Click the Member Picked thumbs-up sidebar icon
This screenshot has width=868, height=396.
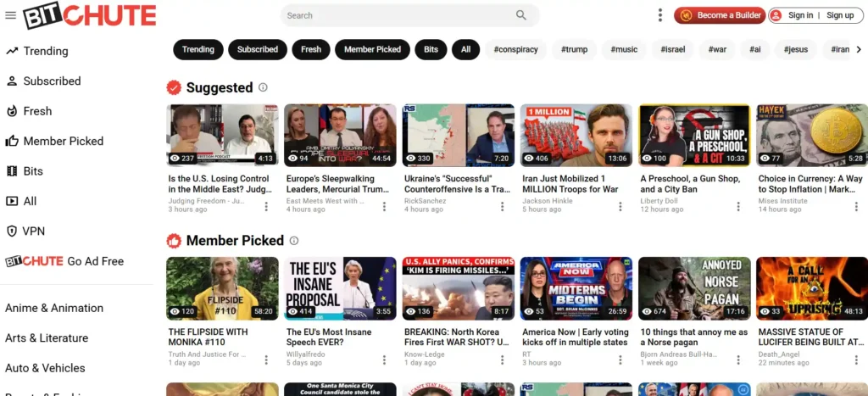click(12, 142)
